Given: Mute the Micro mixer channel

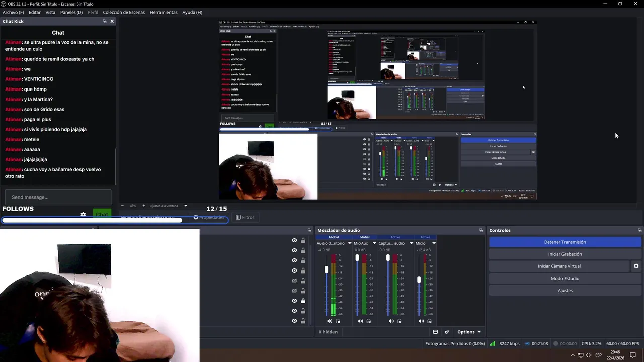Looking at the screenshot, I should point(421,321).
